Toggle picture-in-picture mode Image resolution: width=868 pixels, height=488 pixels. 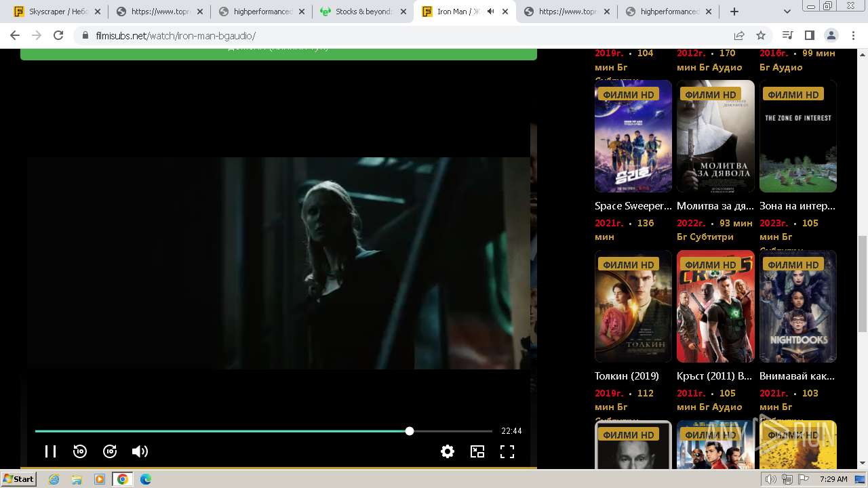point(477,451)
